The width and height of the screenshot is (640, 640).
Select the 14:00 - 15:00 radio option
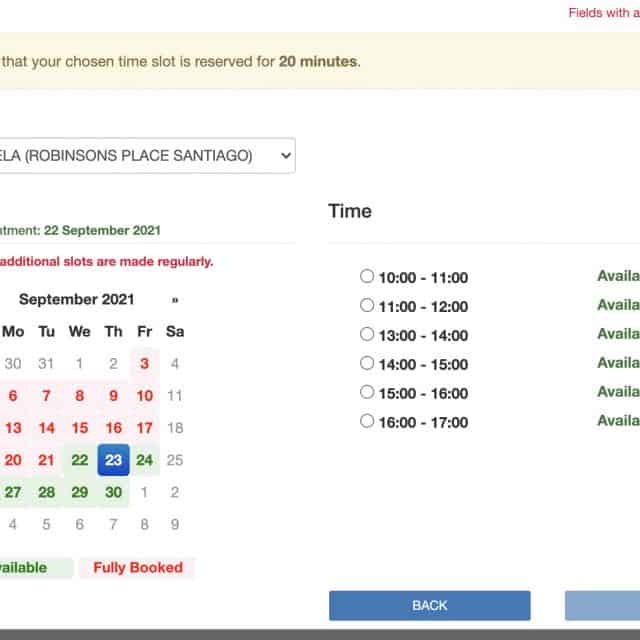pos(367,364)
